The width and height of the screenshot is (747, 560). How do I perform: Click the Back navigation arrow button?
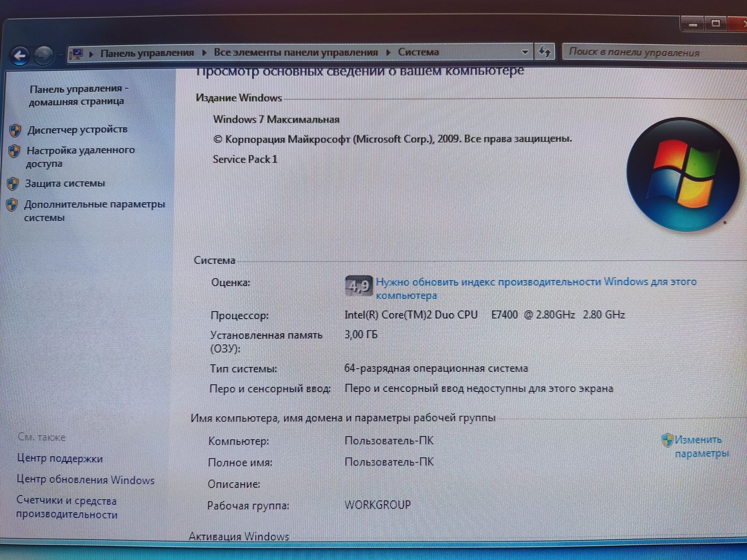(x=20, y=56)
